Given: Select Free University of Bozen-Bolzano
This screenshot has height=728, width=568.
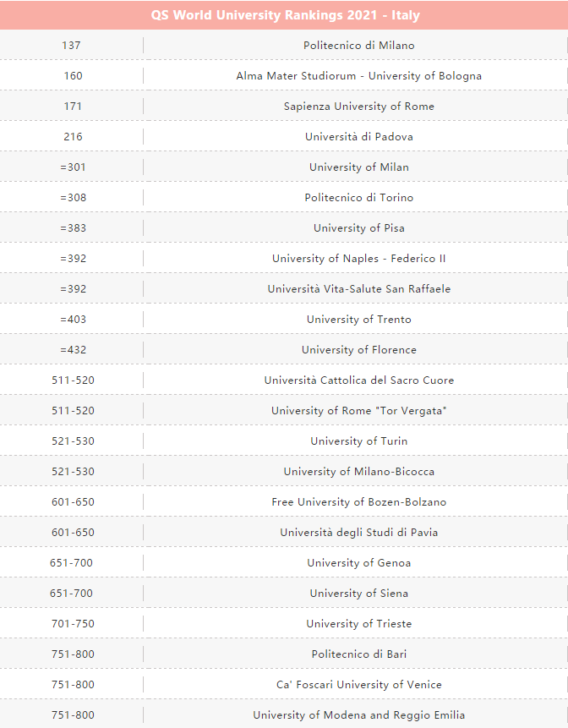Looking at the screenshot, I should tap(358, 502).
